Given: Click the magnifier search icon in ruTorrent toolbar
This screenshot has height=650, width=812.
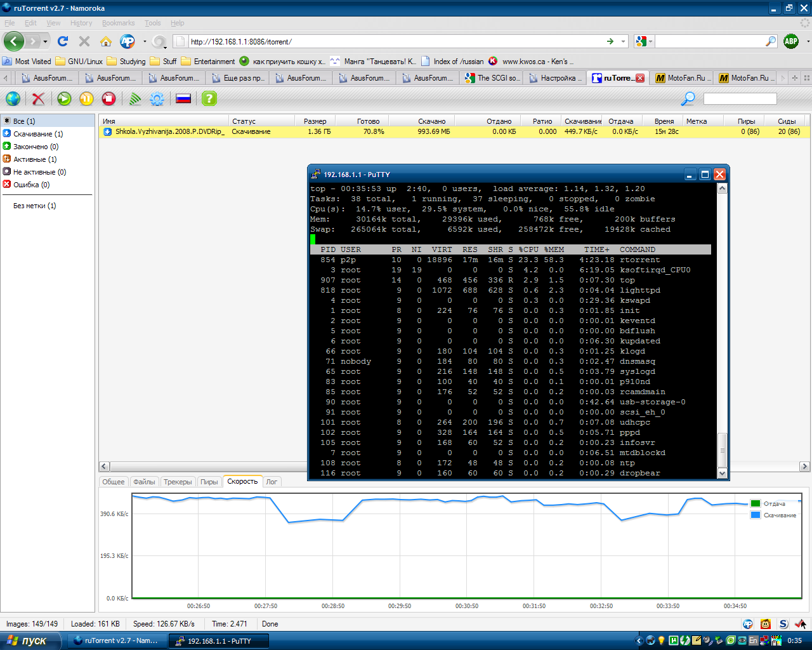Looking at the screenshot, I should [x=688, y=98].
